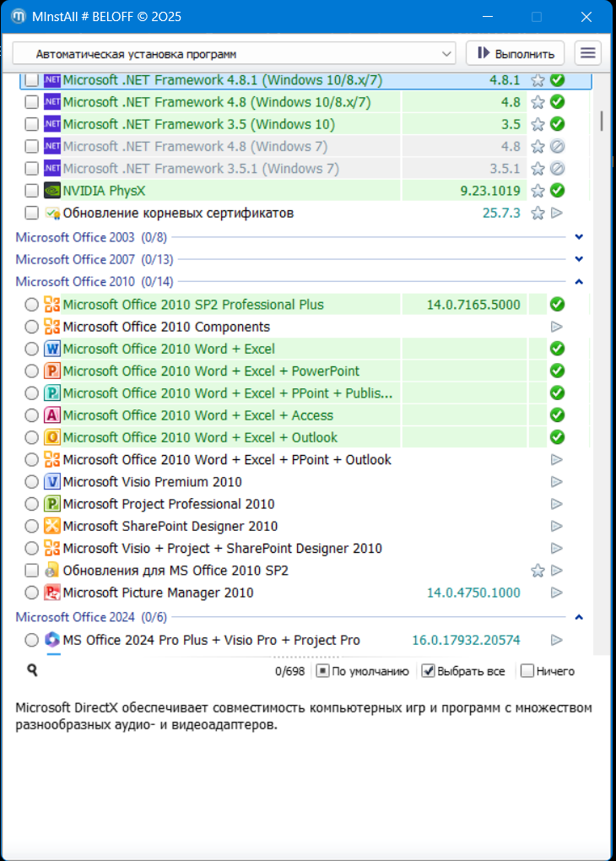The width and height of the screenshot is (616, 861).
Task: Open the Автоматическая установка программ dropdown
Action: [234, 53]
